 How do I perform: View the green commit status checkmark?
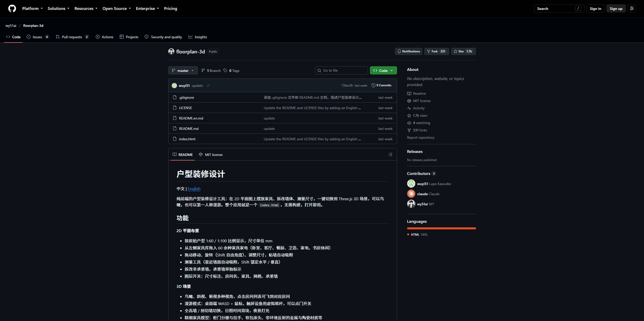[208, 86]
